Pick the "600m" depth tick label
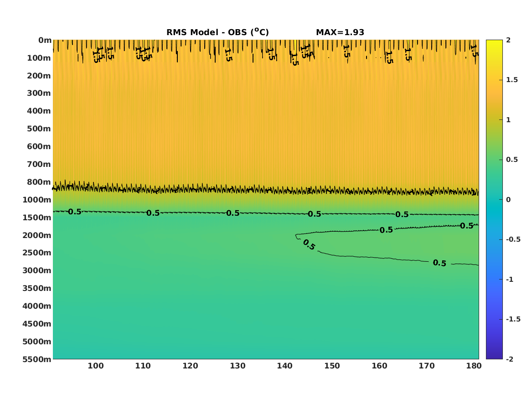532x399 pixels. [x=39, y=146]
